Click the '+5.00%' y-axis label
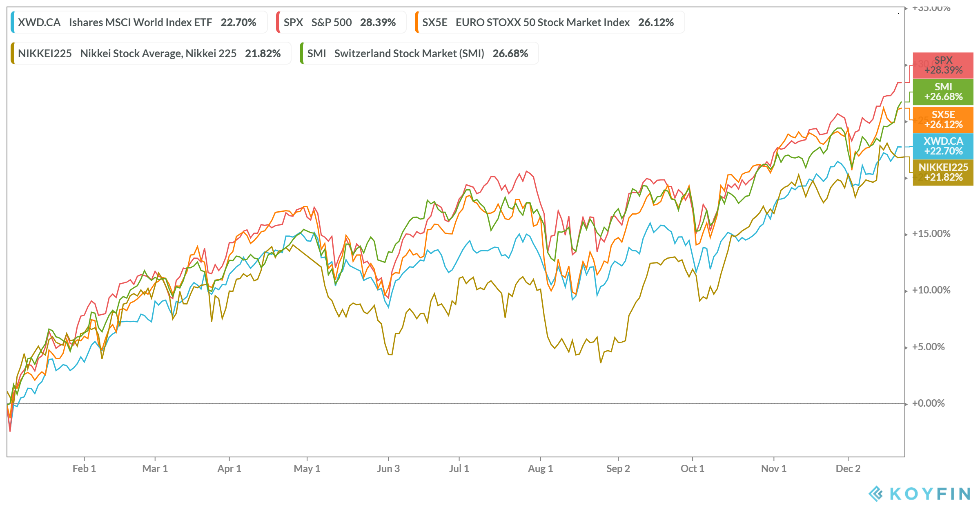Image resolution: width=980 pixels, height=506 pixels. [x=928, y=347]
